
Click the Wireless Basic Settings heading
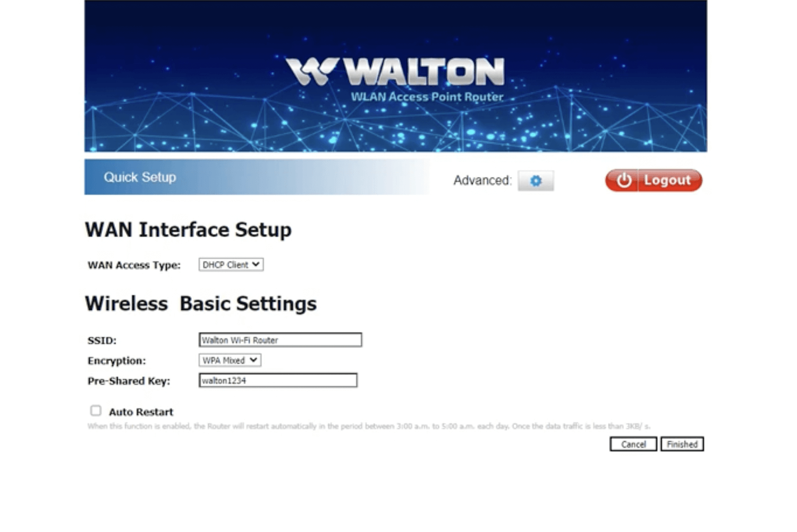(201, 304)
